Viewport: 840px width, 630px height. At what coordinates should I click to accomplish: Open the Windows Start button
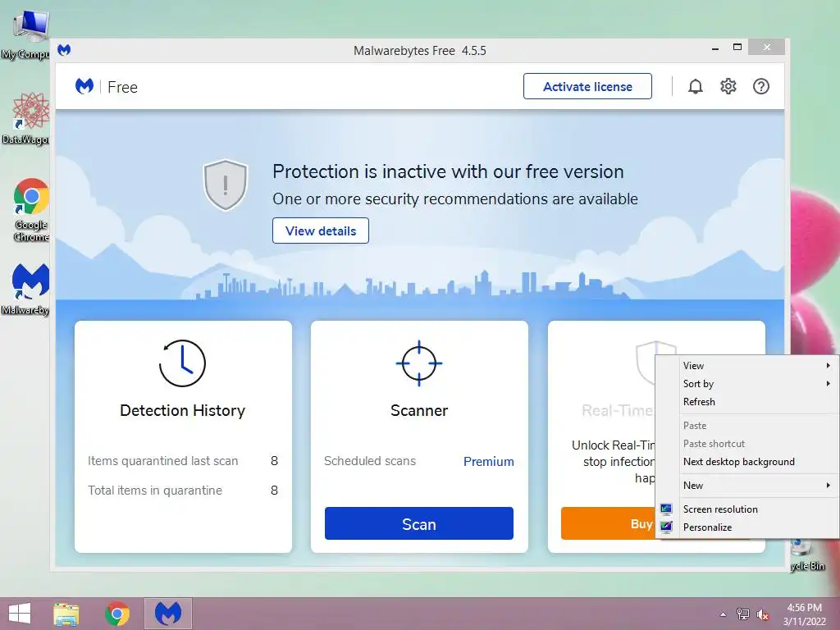tap(20, 614)
